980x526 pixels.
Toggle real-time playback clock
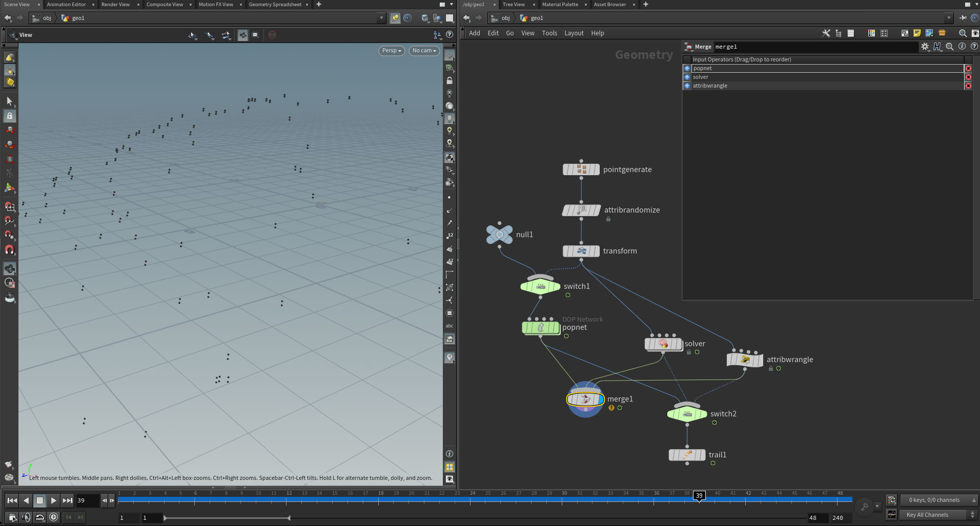point(53,517)
